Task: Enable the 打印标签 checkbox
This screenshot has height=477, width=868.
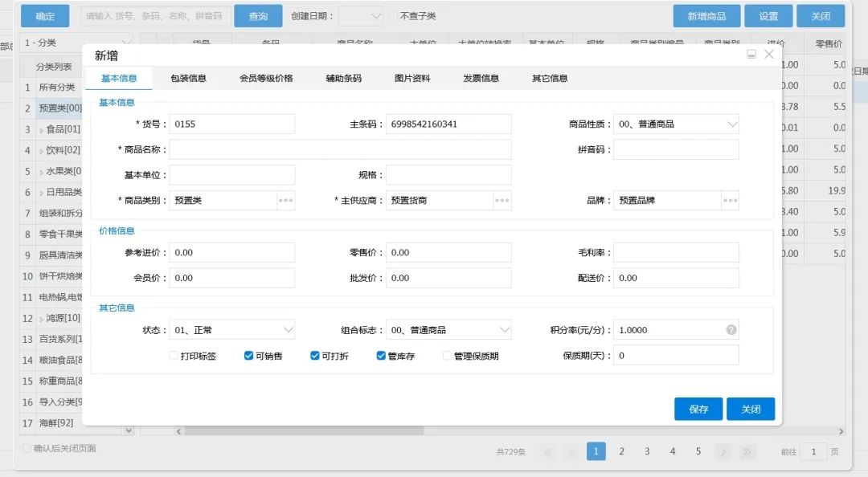Action: tap(174, 356)
